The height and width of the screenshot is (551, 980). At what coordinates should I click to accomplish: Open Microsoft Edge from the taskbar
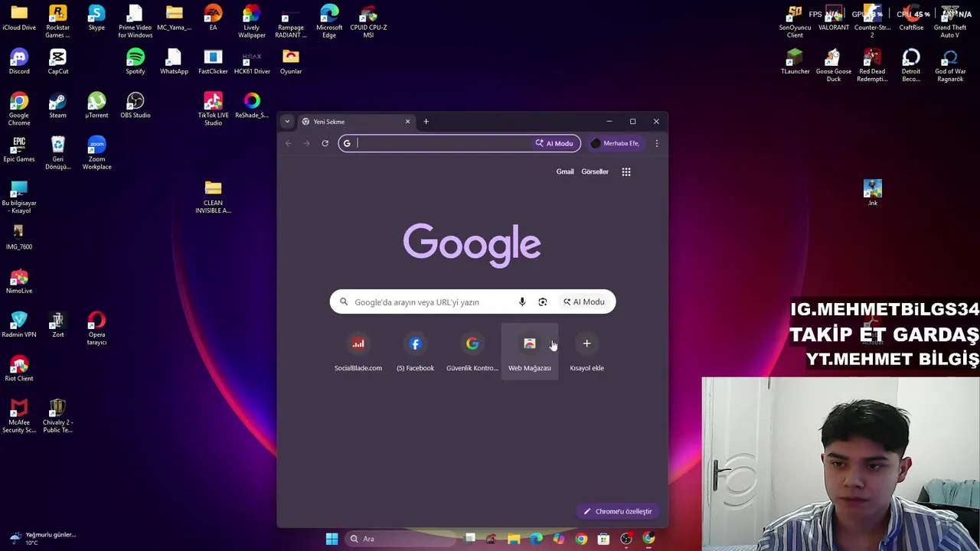click(536, 539)
